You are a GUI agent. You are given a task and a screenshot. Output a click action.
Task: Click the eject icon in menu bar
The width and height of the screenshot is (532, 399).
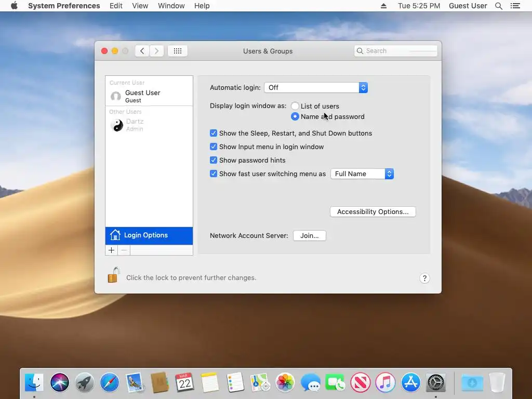[383, 6]
